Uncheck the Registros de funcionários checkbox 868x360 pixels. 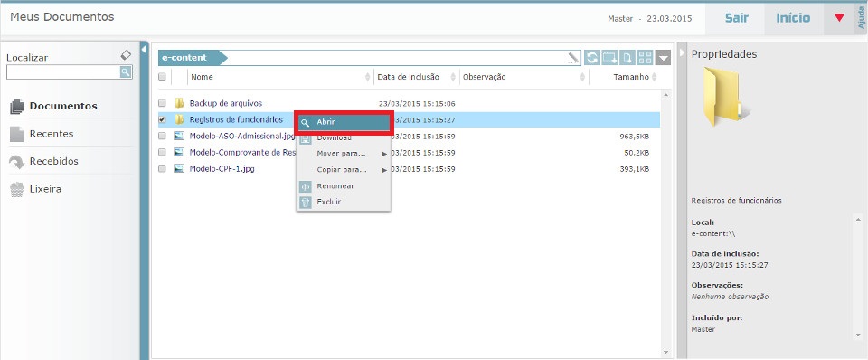point(162,119)
